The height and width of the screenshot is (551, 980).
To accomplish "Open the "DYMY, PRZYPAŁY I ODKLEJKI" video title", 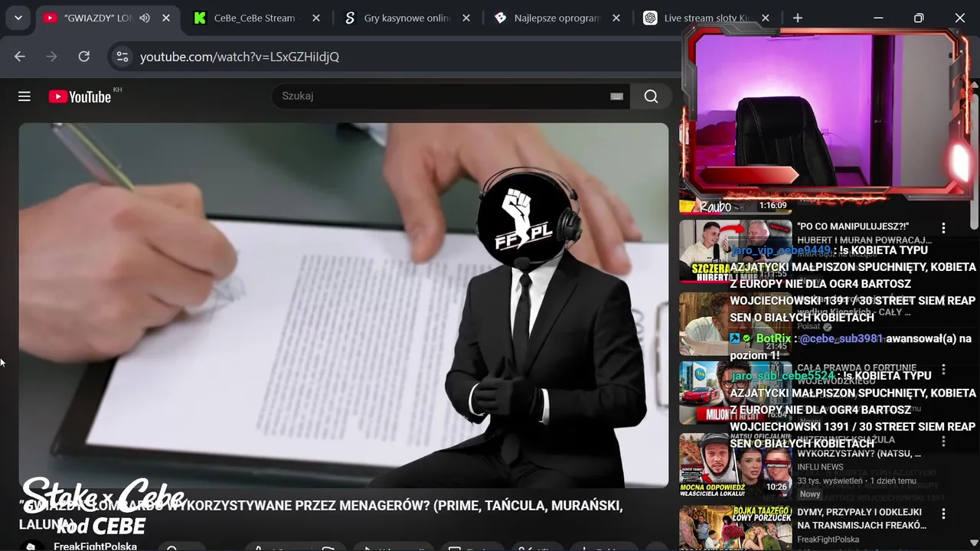I will (x=861, y=519).
